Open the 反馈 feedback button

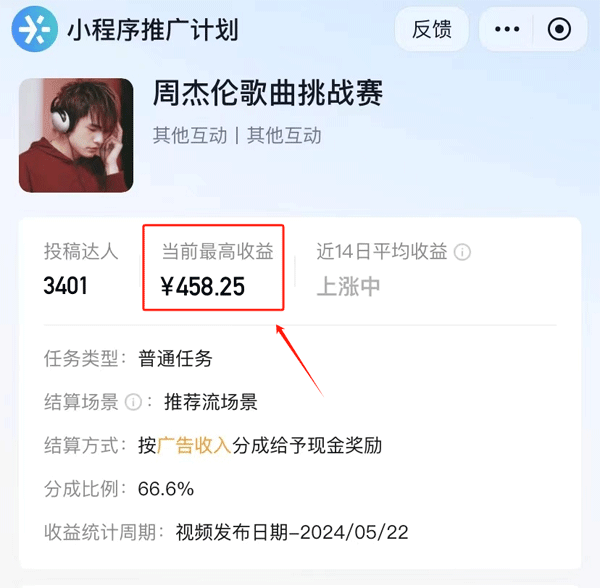(x=432, y=29)
